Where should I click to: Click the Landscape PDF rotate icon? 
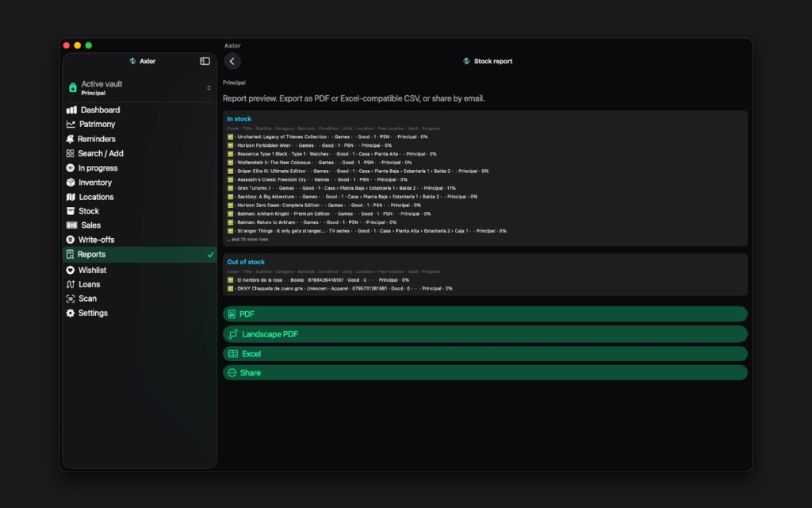click(233, 334)
